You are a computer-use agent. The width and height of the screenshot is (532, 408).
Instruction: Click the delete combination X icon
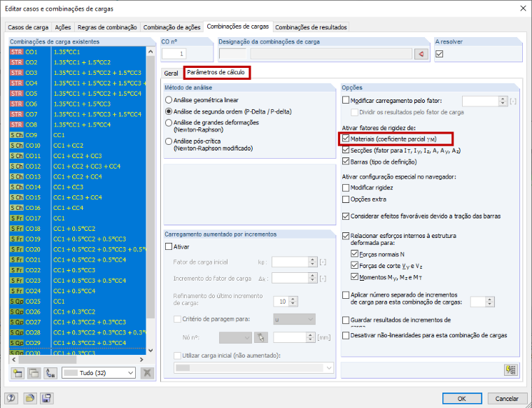(x=147, y=373)
